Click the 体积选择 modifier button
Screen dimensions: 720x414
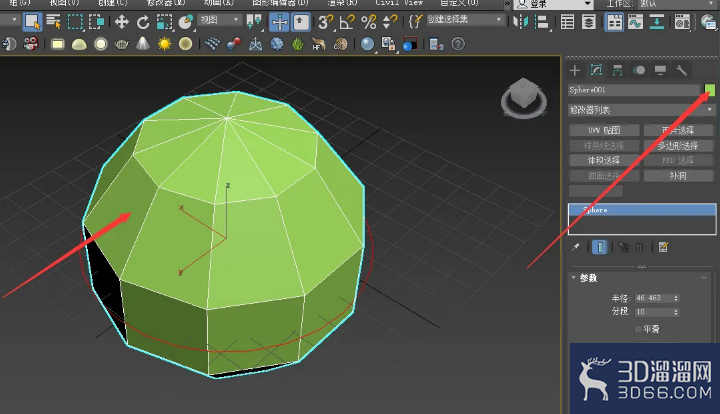click(604, 160)
